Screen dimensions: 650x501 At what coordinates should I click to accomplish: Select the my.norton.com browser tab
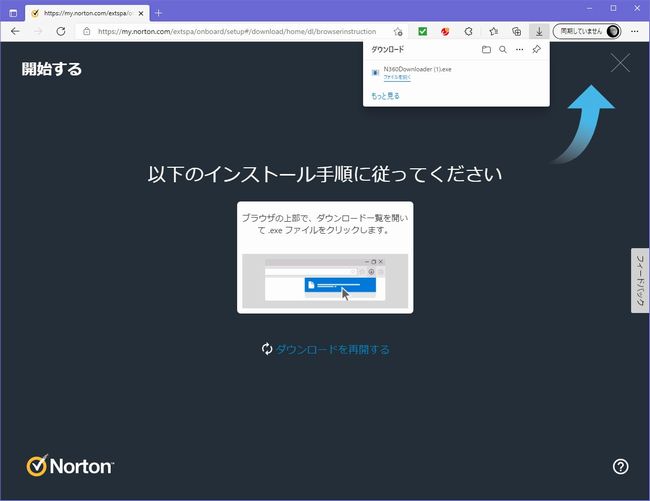pos(80,12)
